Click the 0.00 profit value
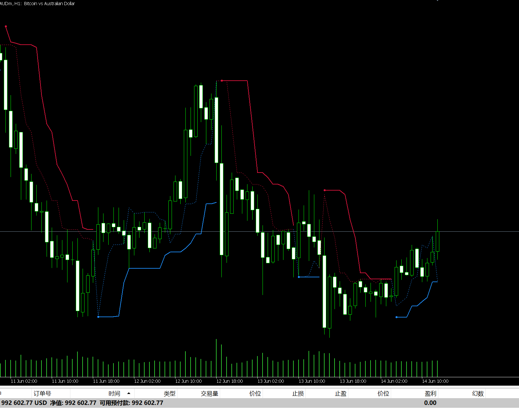This screenshot has width=519, height=420. (430, 403)
